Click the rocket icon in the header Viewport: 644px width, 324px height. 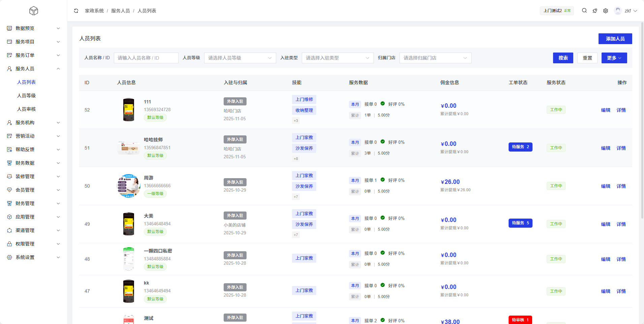[595, 11]
